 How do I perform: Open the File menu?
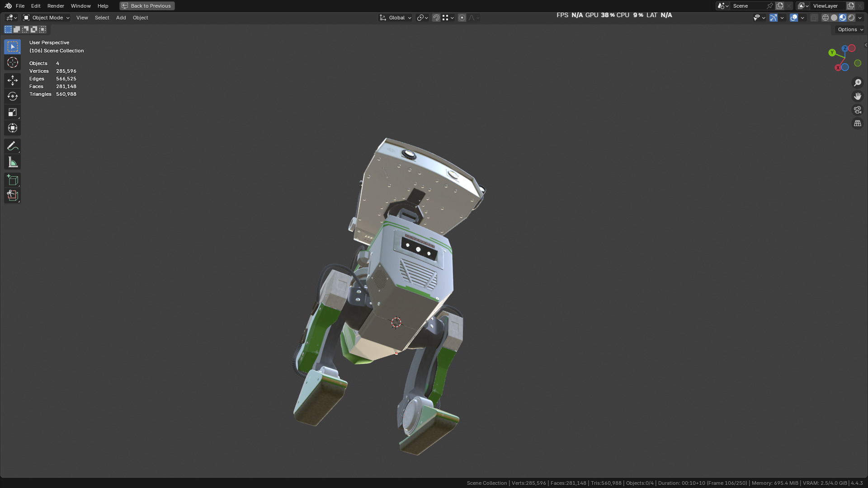(x=20, y=6)
